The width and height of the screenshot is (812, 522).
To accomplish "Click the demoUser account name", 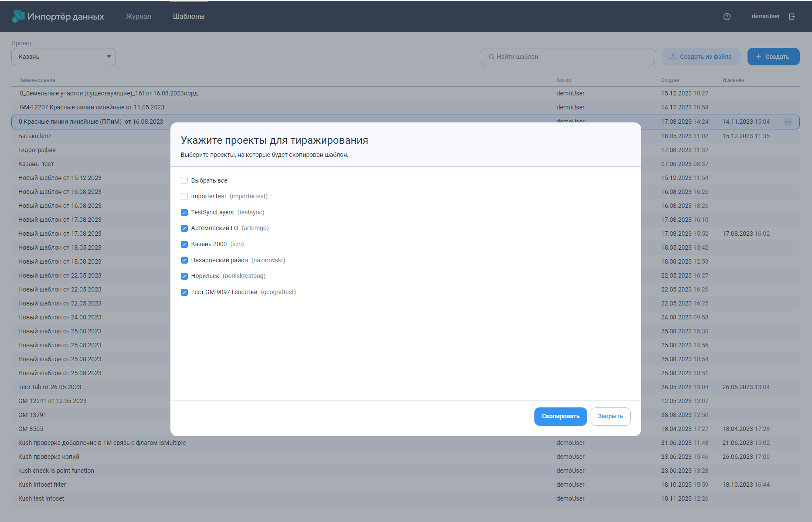I will click(x=765, y=16).
